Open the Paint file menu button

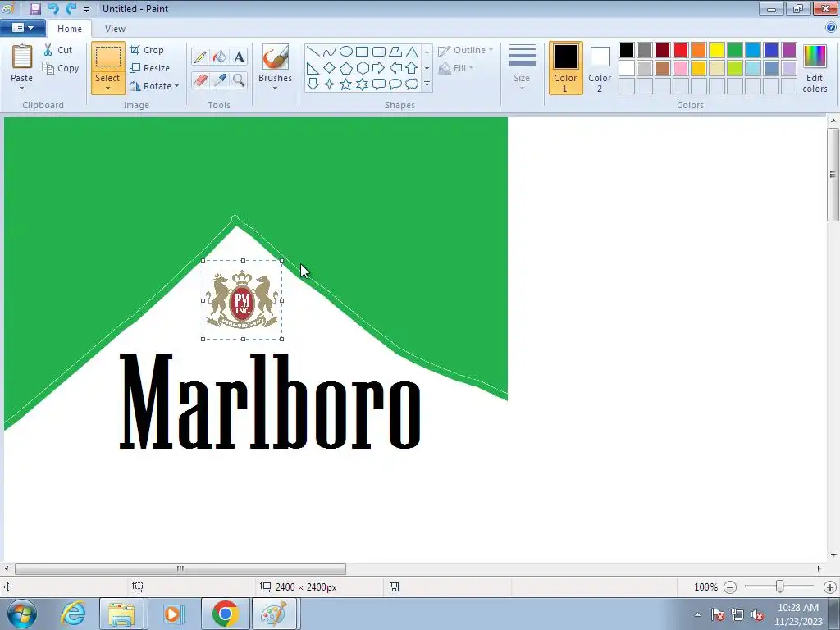coord(22,28)
